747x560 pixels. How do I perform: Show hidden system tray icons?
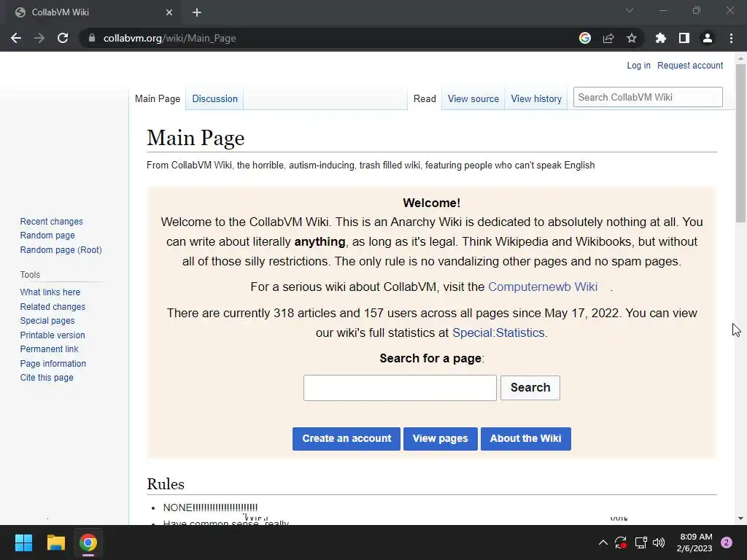point(603,542)
